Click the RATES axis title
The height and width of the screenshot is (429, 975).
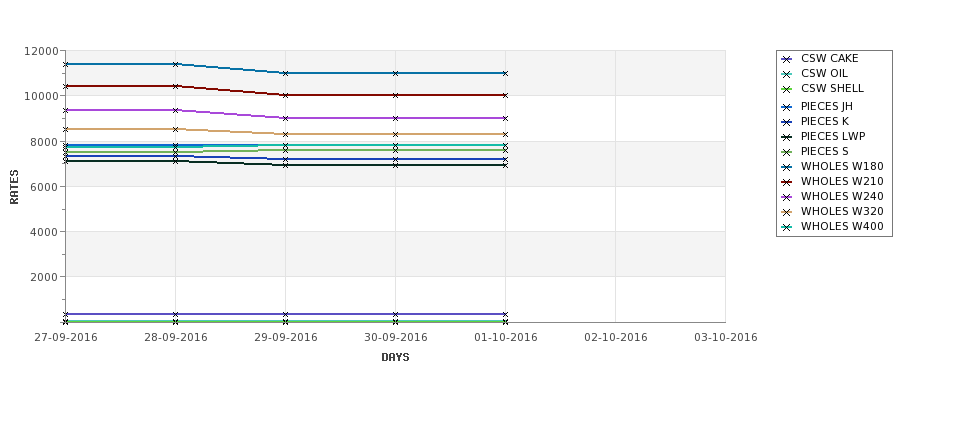pos(14,187)
